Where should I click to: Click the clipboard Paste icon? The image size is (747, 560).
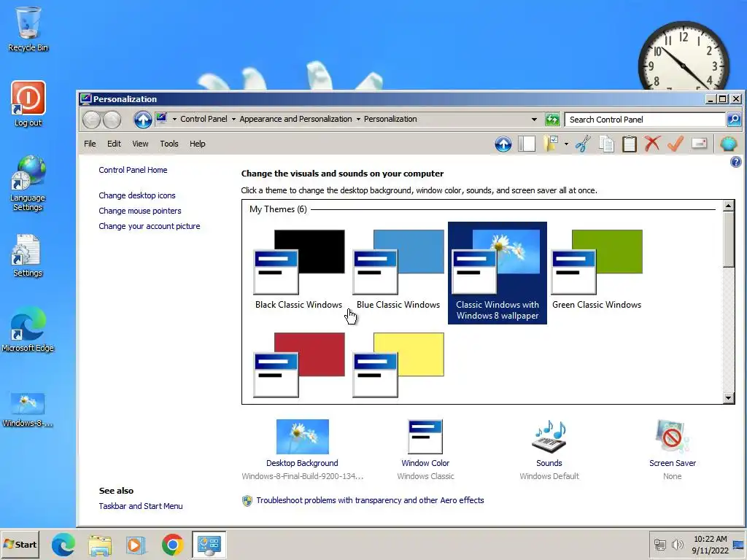point(630,144)
